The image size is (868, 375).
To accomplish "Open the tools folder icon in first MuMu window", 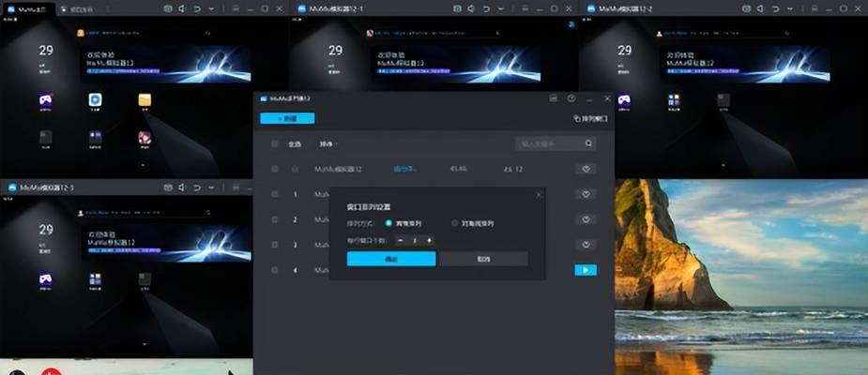I will click(x=95, y=137).
